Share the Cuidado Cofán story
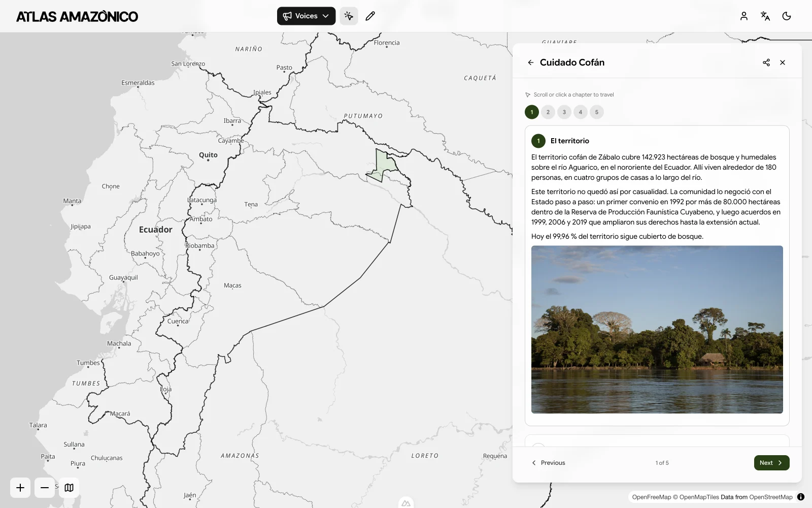The width and height of the screenshot is (812, 508). [x=766, y=62]
